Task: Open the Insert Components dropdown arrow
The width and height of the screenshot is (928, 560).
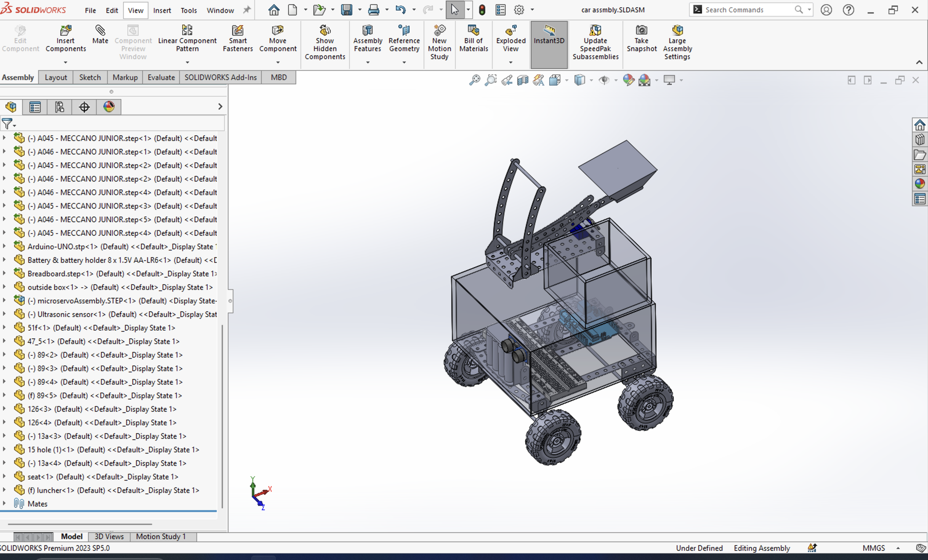Action: pyautogui.click(x=66, y=62)
